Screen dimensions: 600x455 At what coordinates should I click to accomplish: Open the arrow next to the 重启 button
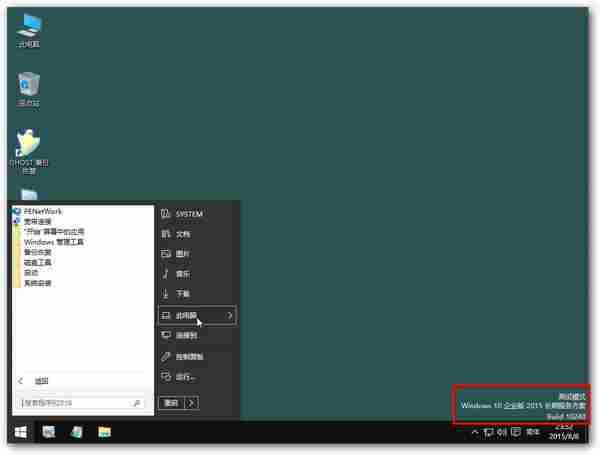pos(191,402)
